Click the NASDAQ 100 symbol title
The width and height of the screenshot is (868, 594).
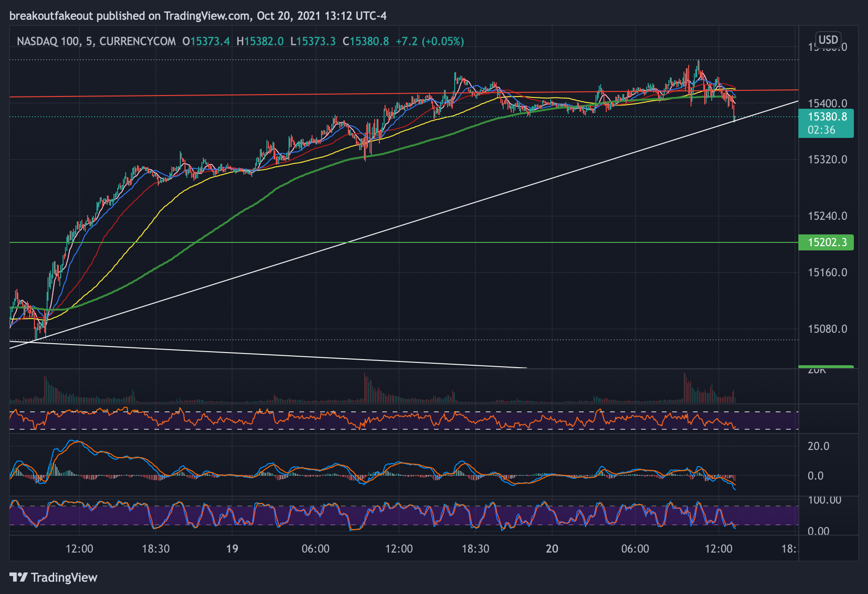(48, 41)
